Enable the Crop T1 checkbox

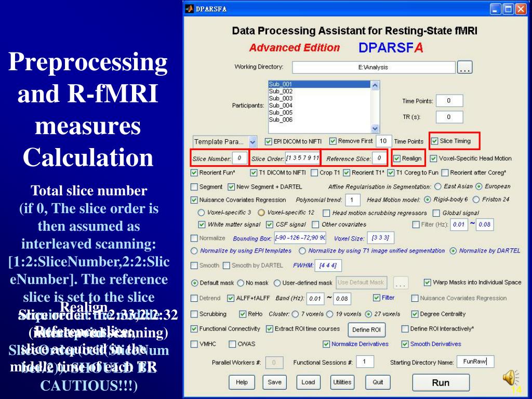314,172
